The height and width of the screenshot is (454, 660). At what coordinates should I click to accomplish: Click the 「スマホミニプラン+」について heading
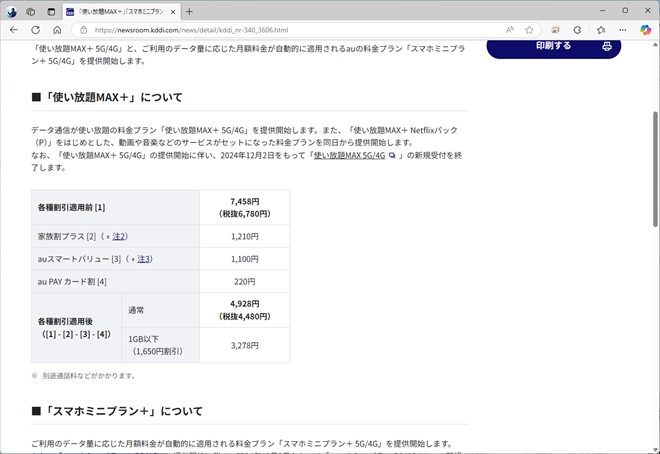[117, 411]
